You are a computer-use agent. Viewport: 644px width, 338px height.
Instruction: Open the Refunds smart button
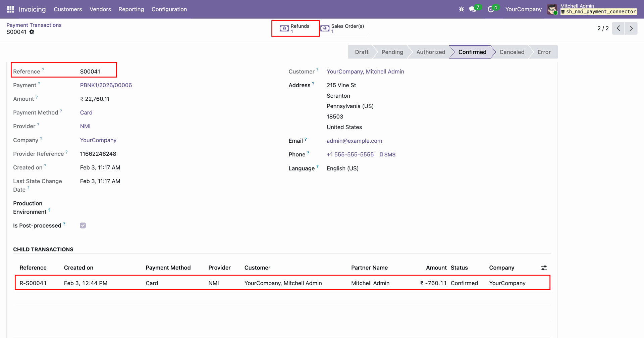(295, 29)
